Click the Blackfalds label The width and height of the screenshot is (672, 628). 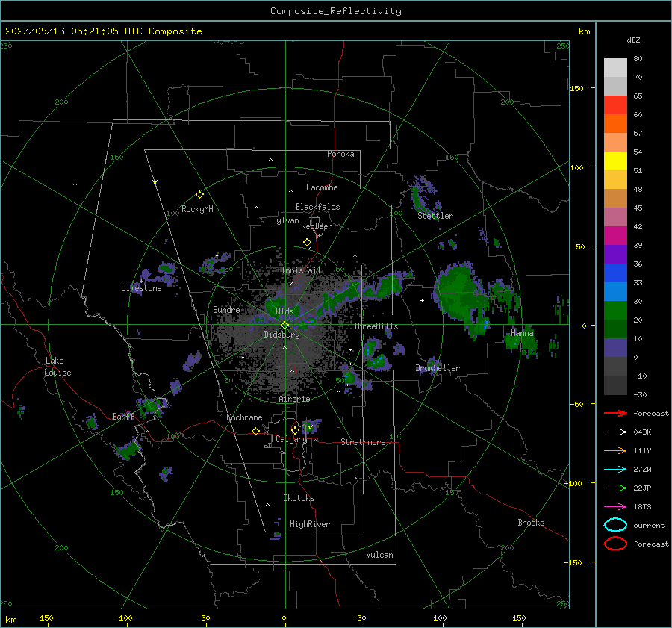(317, 207)
